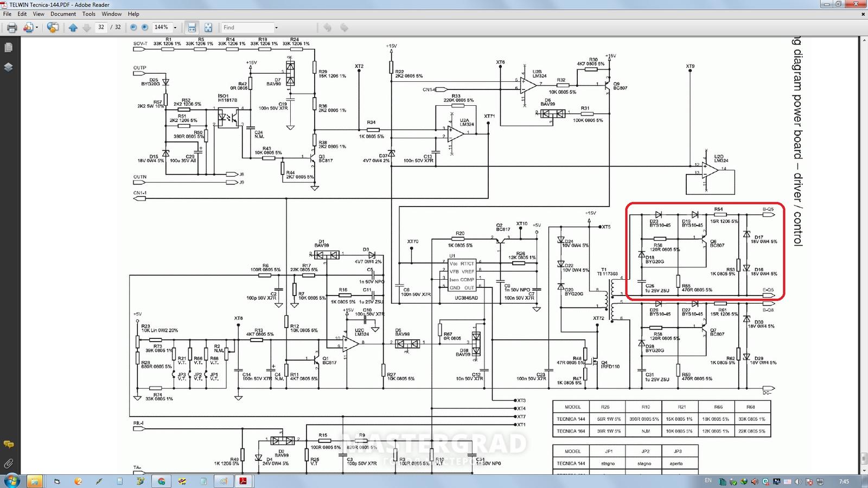This screenshot has width=868, height=488.
Task: Open the View menu
Action: (39, 14)
